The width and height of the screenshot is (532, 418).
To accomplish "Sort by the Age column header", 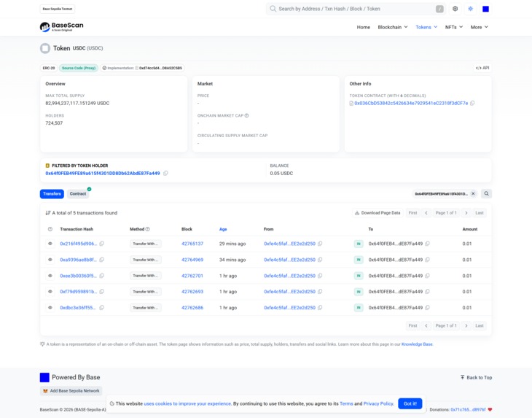I will click(x=223, y=229).
